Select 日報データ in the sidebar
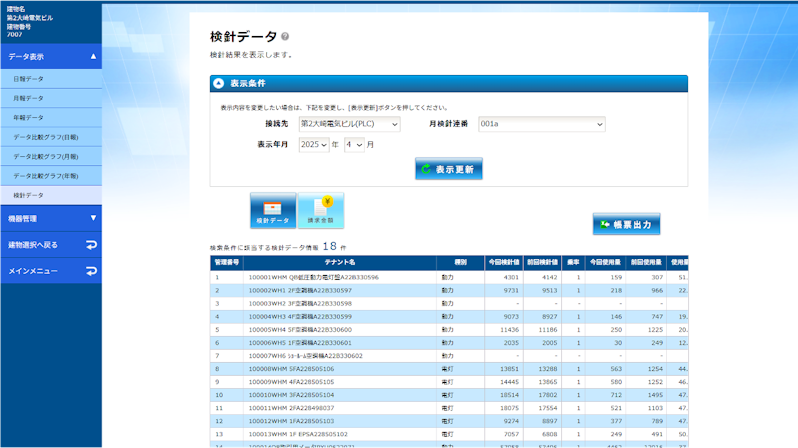 click(28, 78)
